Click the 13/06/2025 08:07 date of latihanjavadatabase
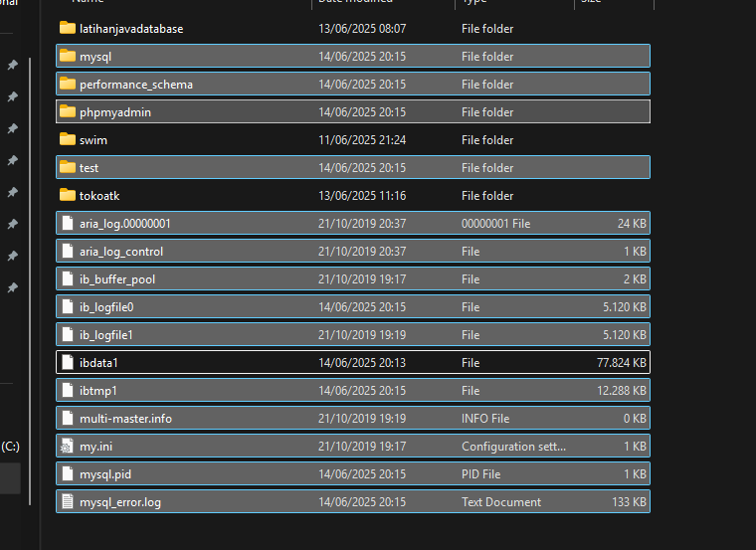Image resolution: width=756 pixels, height=550 pixels. pyautogui.click(x=362, y=29)
